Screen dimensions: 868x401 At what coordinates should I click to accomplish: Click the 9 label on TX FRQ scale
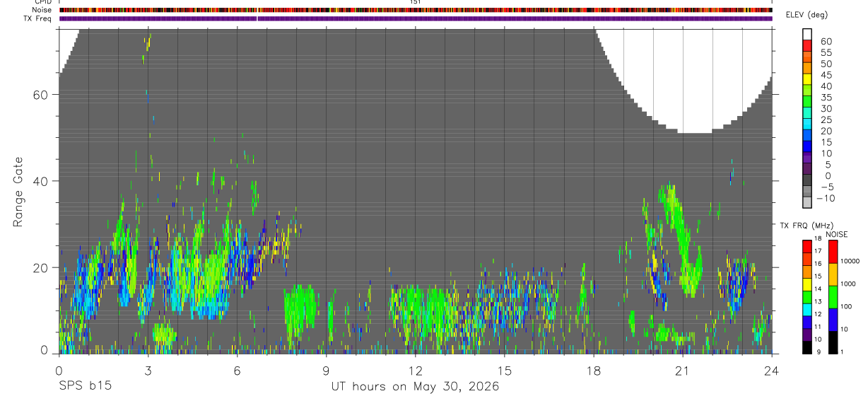[x=819, y=351]
